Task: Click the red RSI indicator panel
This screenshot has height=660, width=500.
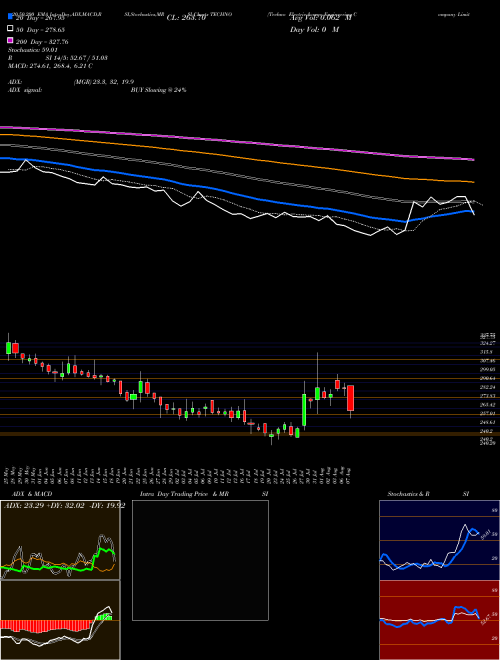Action: pos(439,620)
